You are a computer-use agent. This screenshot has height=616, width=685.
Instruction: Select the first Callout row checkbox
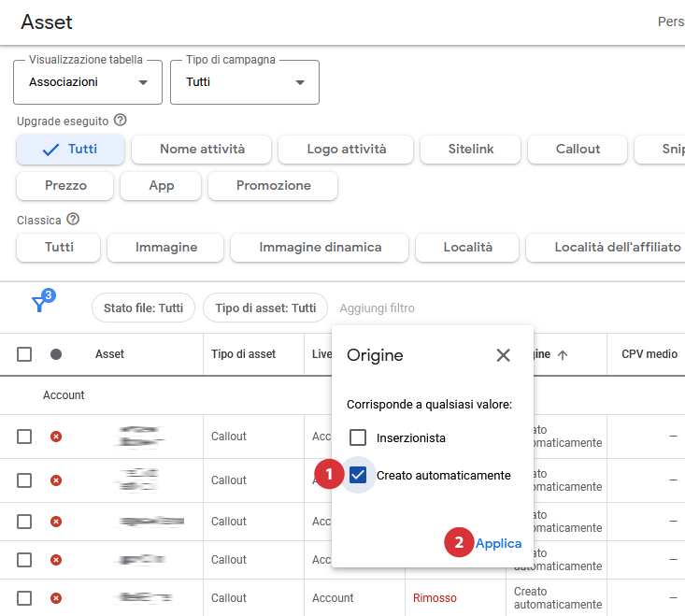pos(24,437)
